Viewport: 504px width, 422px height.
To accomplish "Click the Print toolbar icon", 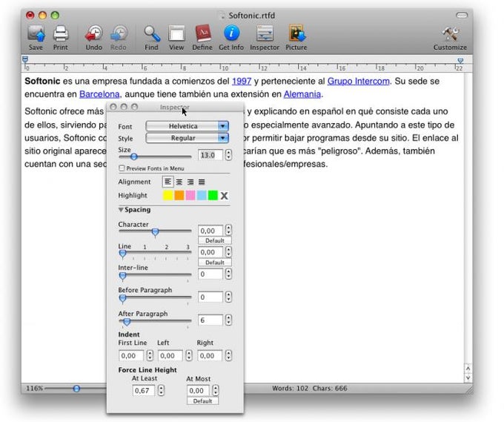I will tap(61, 33).
